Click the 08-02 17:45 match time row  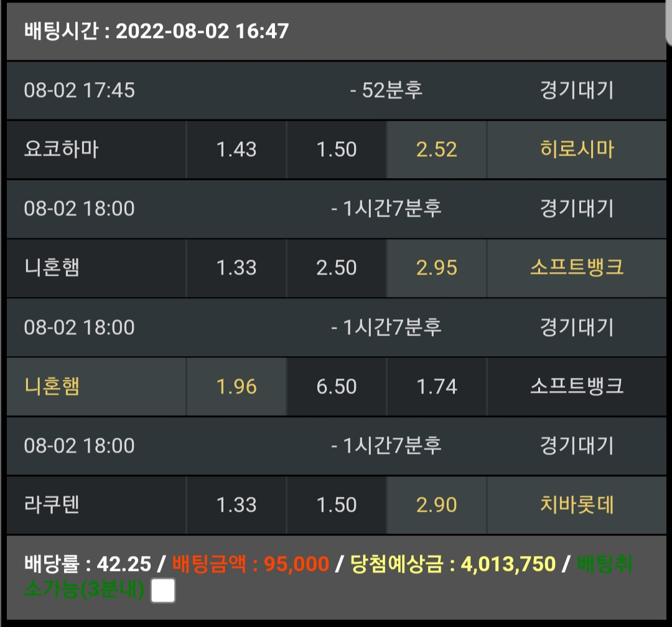pyautogui.click(x=337, y=90)
